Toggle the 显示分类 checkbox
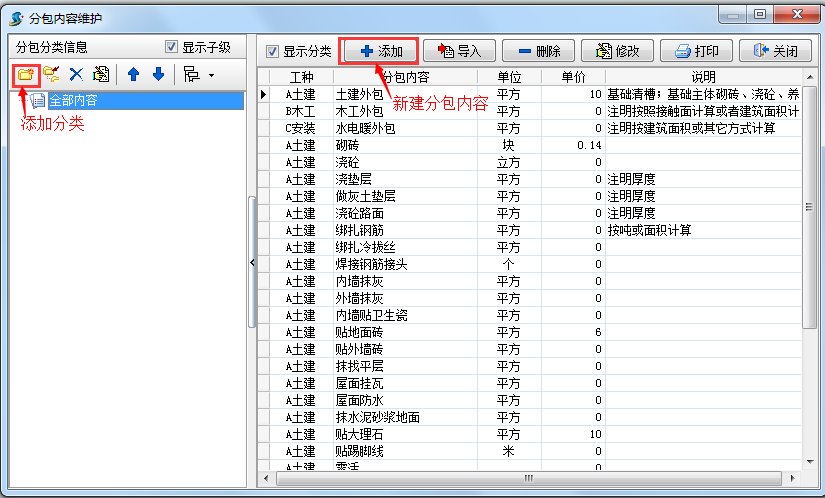This screenshot has height=498, width=825. click(273, 51)
